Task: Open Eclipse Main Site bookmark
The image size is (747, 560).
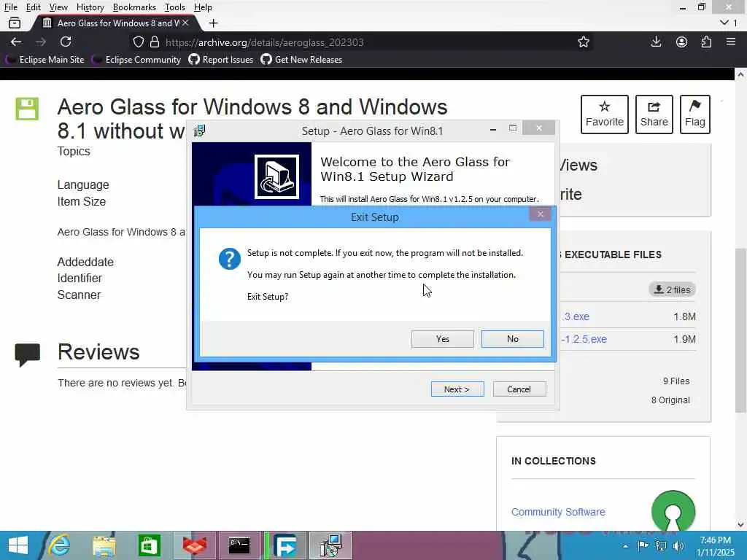Action: click(x=45, y=60)
